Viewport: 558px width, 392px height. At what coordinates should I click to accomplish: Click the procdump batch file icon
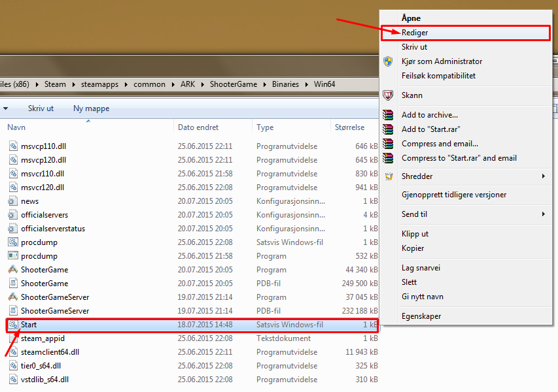(13, 242)
